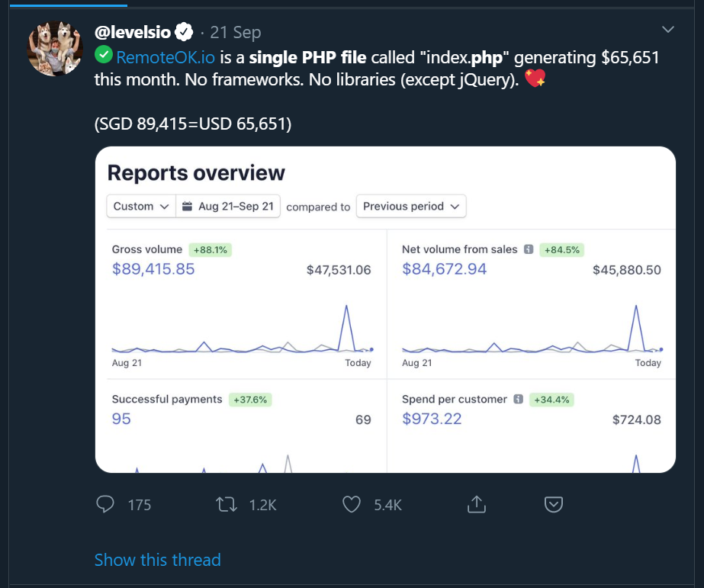Like the tweet with the heart icon

352,505
